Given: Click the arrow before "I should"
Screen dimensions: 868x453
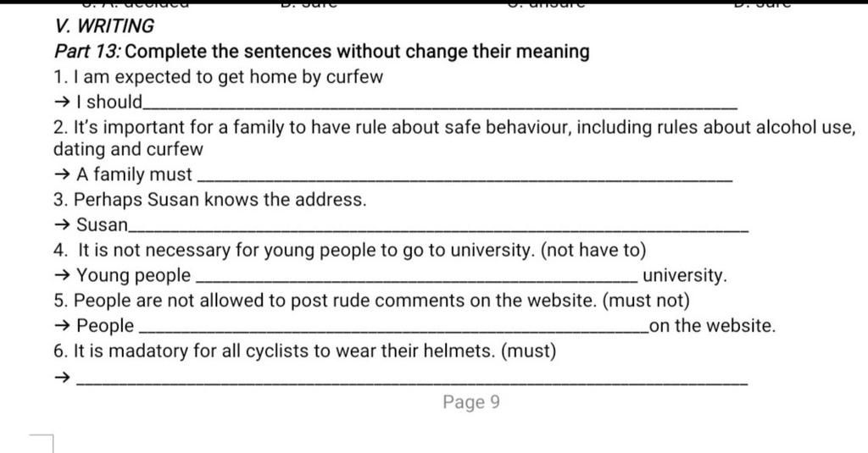Looking at the screenshot, I should click(62, 102).
